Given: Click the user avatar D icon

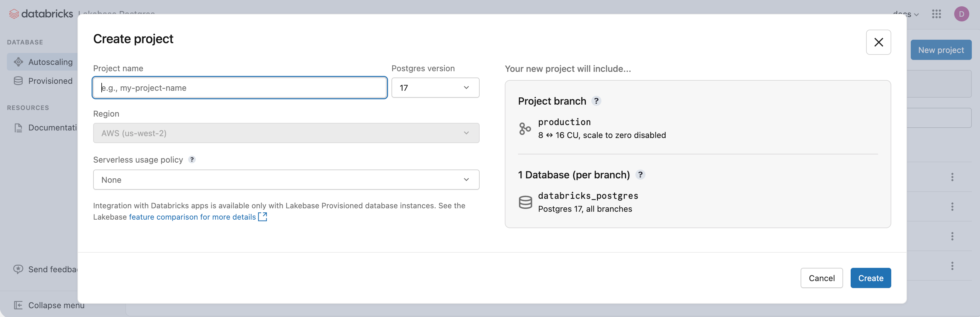Looking at the screenshot, I should (961, 14).
